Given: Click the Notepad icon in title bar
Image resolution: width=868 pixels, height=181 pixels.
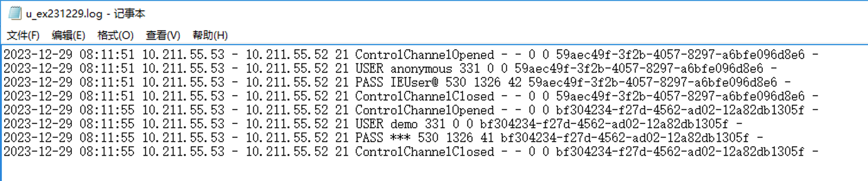Looking at the screenshot, I should pos(15,13).
